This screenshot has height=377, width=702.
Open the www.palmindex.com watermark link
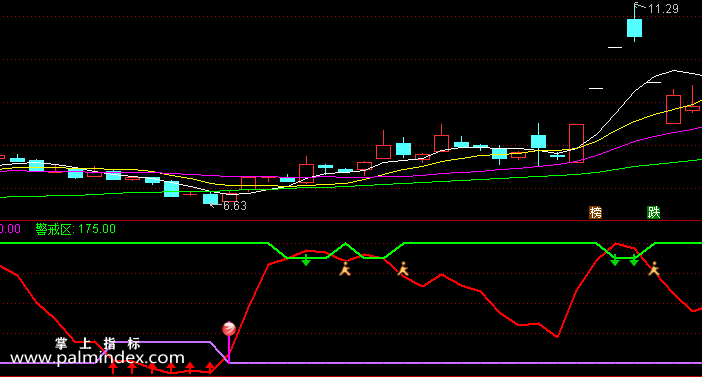click(x=97, y=358)
